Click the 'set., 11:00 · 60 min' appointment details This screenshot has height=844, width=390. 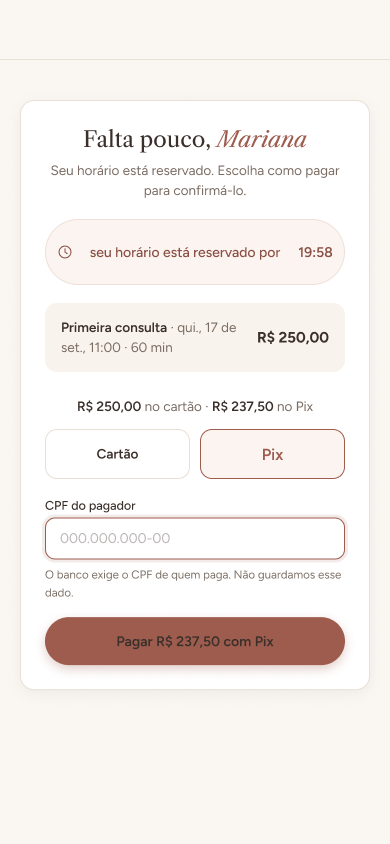click(x=117, y=348)
